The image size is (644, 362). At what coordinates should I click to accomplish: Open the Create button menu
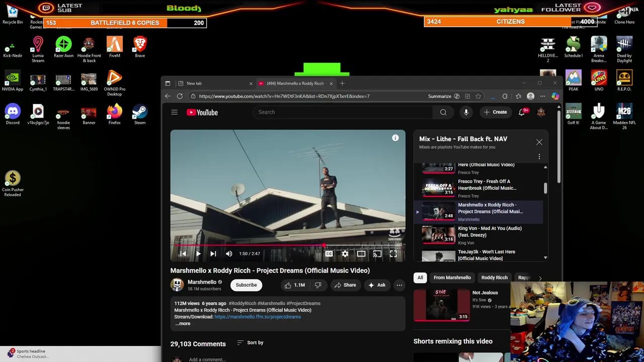(x=495, y=112)
